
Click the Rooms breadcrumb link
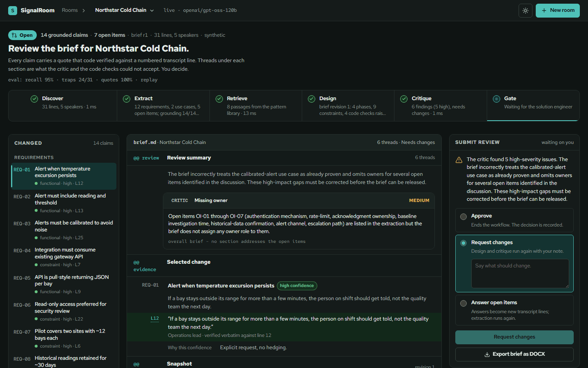pos(70,10)
